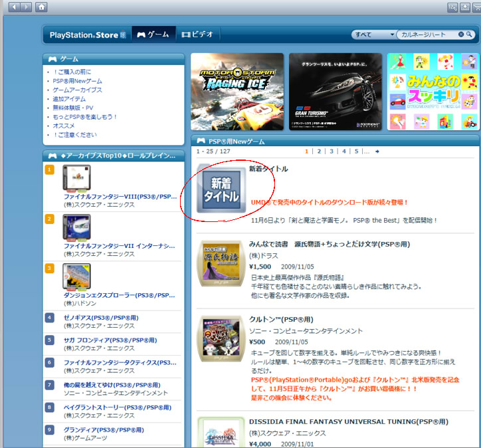481x448 pixels.
Task: Click the rank 9 badge beside グランディア
Action: pyautogui.click(x=49, y=430)
